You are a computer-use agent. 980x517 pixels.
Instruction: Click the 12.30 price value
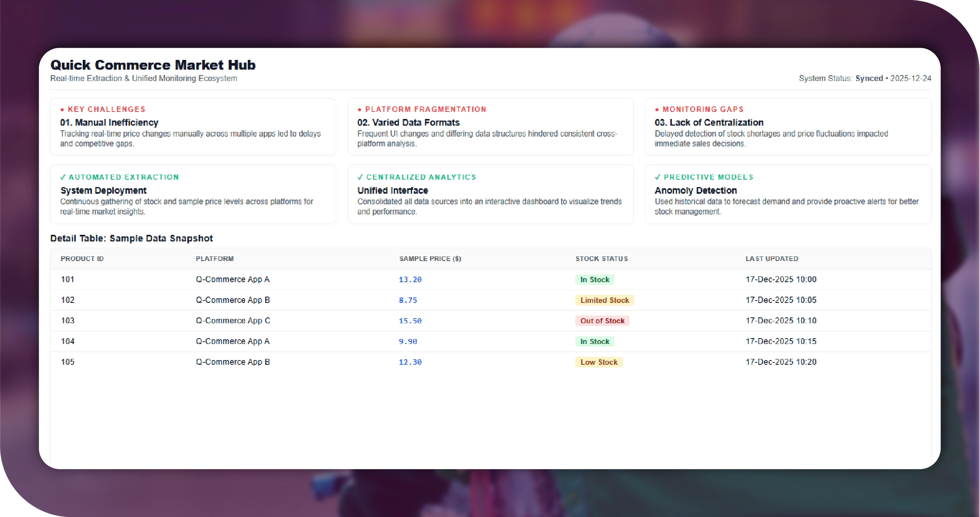(x=410, y=362)
